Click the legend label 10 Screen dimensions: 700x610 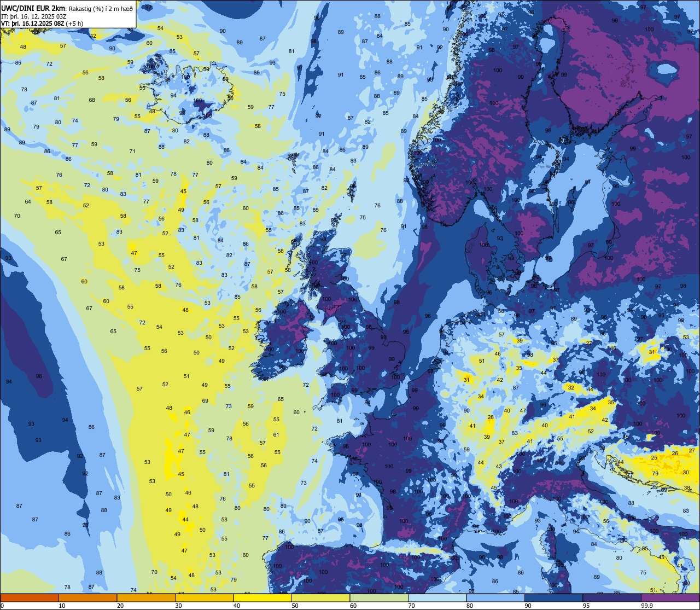(62, 606)
